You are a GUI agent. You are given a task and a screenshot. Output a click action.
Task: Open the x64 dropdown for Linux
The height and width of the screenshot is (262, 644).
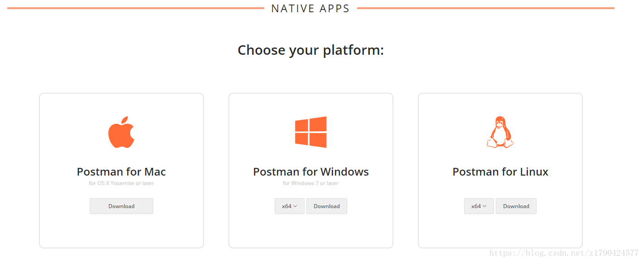(x=479, y=206)
